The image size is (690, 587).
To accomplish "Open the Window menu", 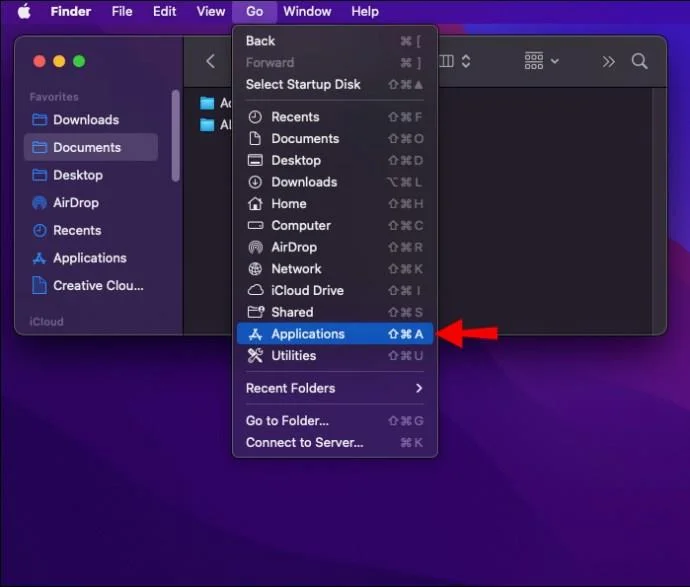I will pyautogui.click(x=307, y=11).
